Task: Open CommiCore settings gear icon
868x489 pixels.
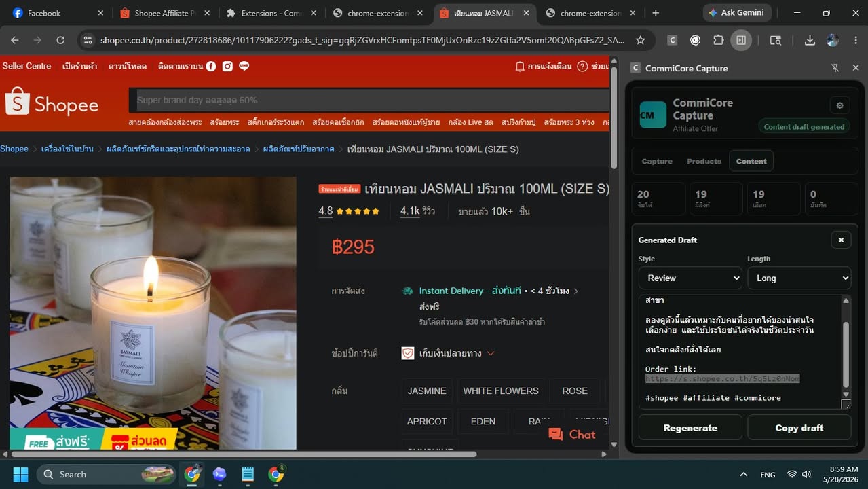Action: click(x=839, y=105)
